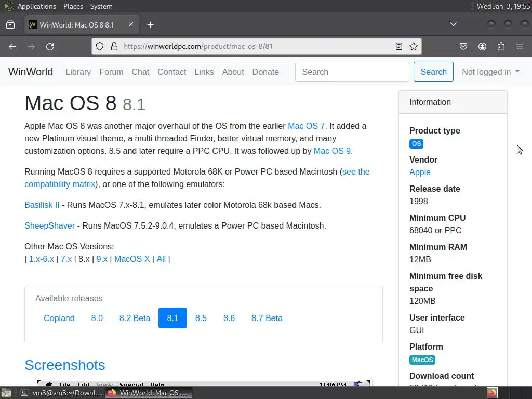Switch to the terminal window in taskbar
This screenshot has width=532, height=399.
[x=61, y=393]
